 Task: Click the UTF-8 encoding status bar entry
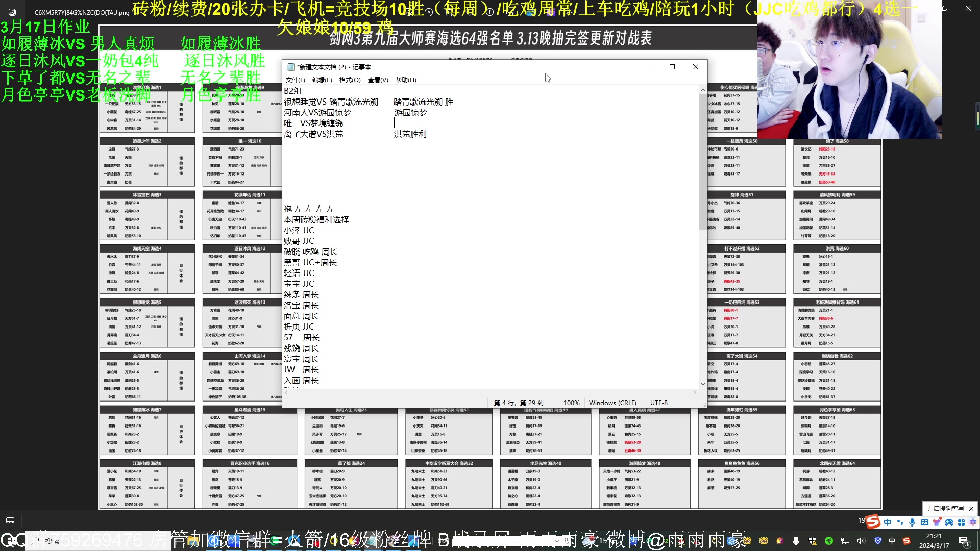pos(659,403)
